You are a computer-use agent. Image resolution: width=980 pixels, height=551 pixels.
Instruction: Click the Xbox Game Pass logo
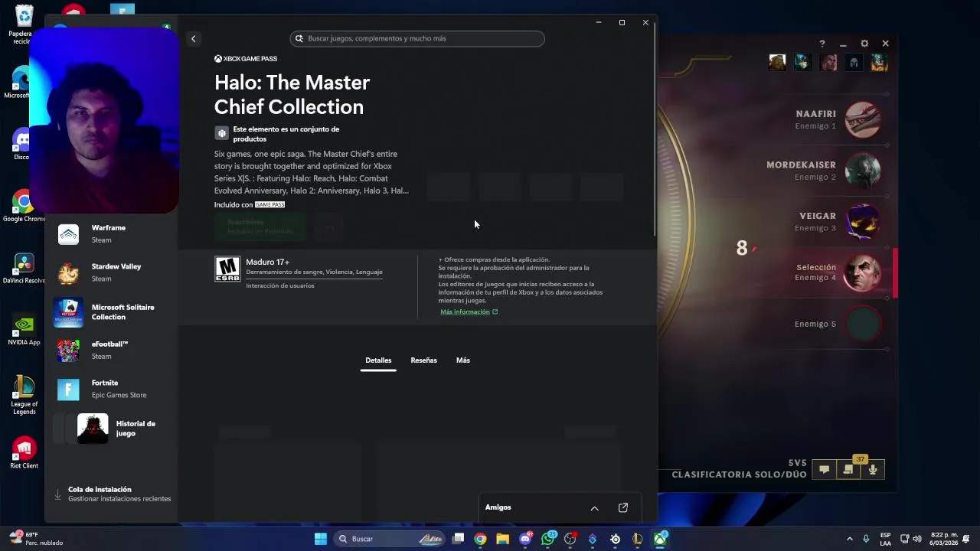pyautogui.click(x=246, y=59)
